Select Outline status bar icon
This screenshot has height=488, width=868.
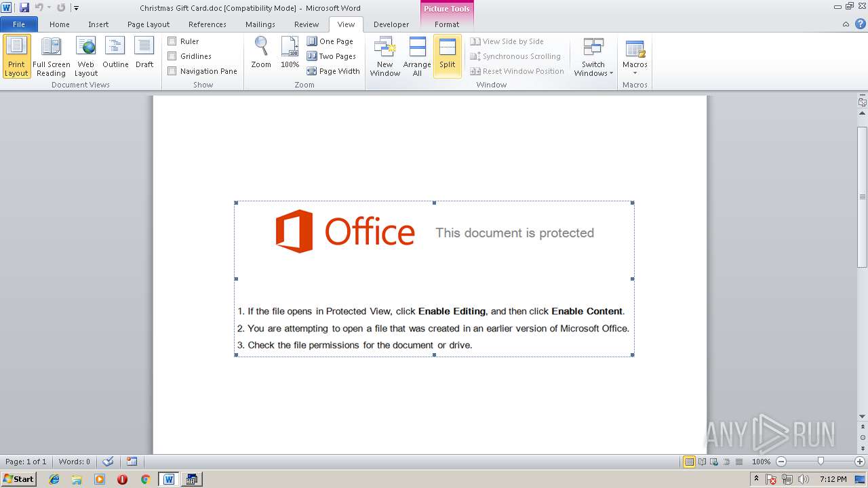point(726,462)
